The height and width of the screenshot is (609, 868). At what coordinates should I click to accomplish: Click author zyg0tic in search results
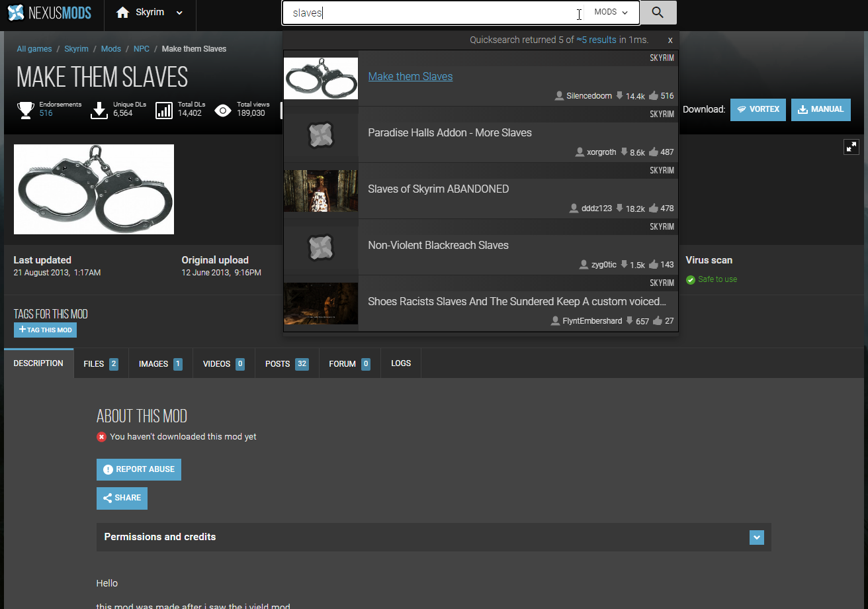coord(604,265)
